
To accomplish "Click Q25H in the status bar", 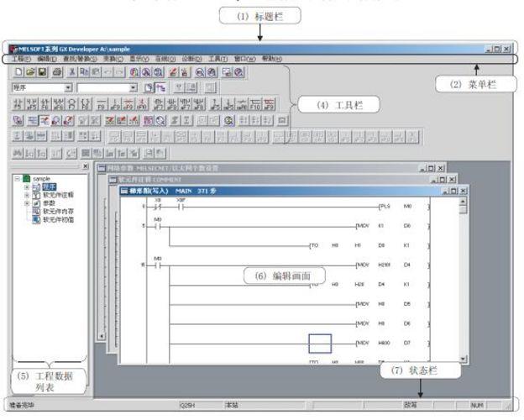I will pos(187,405).
